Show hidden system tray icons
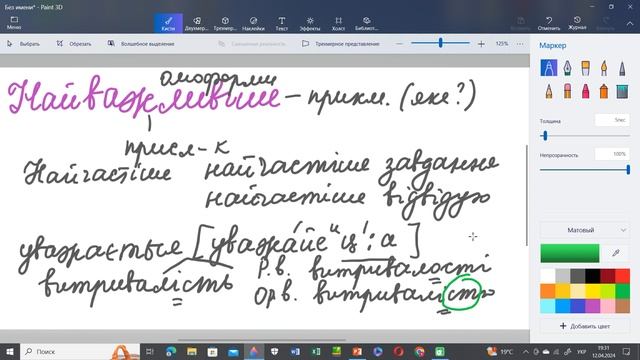Image resolution: width=640 pixels, height=360 pixels. [x=525, y=352]
